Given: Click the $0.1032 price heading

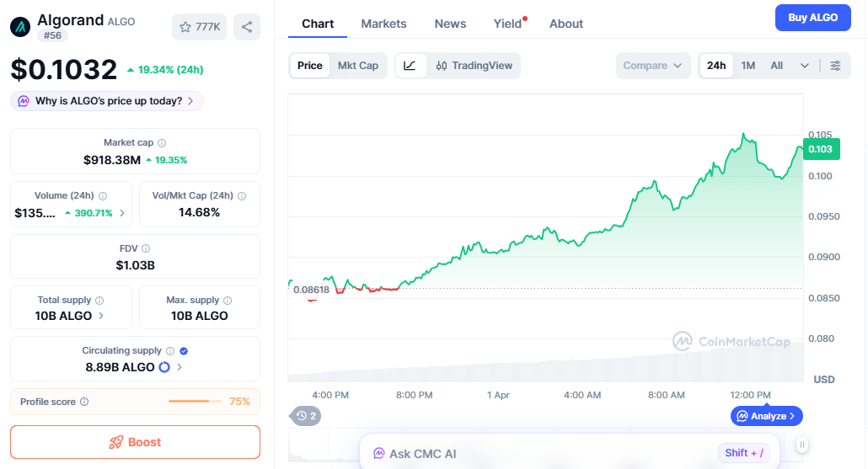Looking at the screenshot, I should 64,69.
